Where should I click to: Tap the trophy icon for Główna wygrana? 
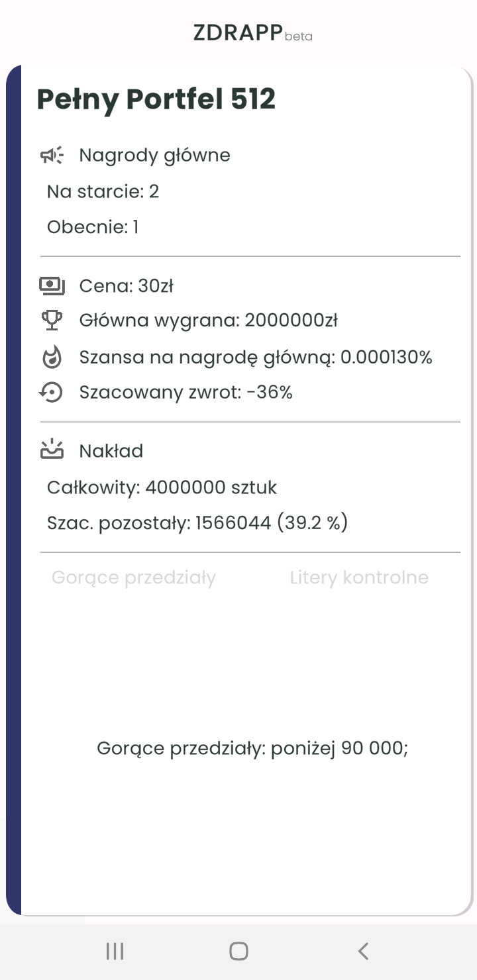(52, 320)
